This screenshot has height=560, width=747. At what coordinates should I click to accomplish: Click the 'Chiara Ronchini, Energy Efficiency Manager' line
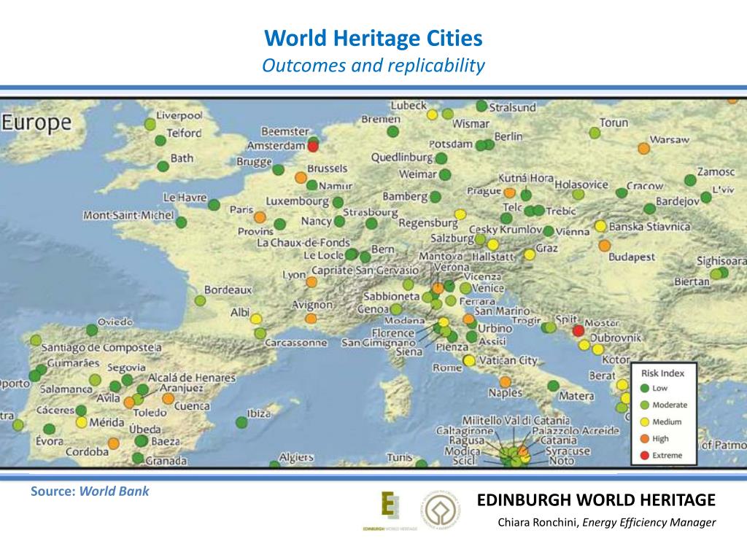click(x=606, y=522)
